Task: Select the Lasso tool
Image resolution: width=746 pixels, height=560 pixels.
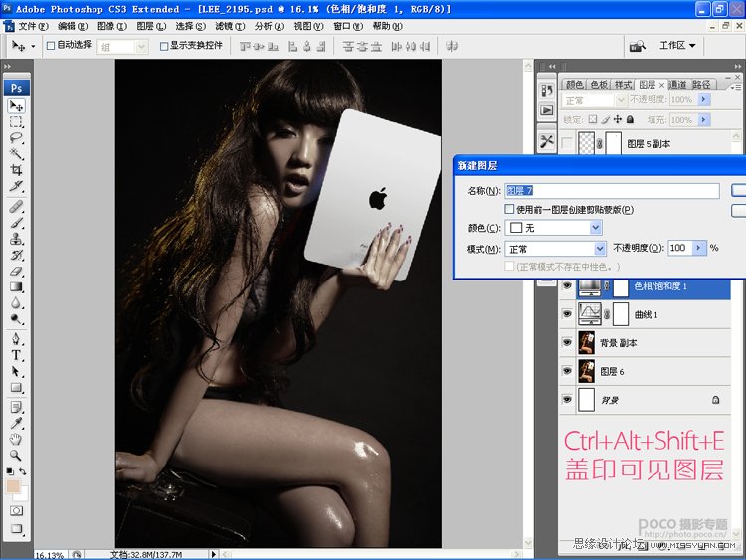Action: (x=16, y=138)
